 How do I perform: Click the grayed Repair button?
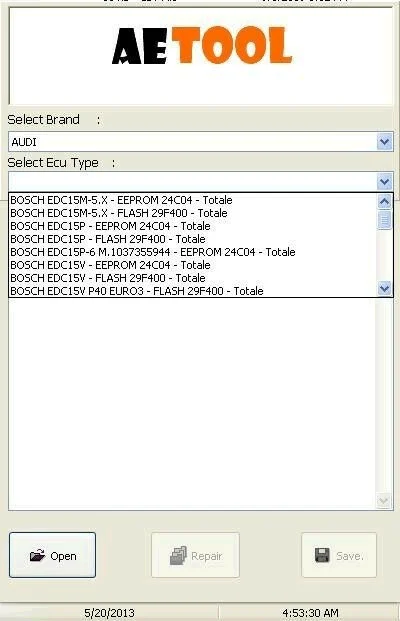pos(195,555)
